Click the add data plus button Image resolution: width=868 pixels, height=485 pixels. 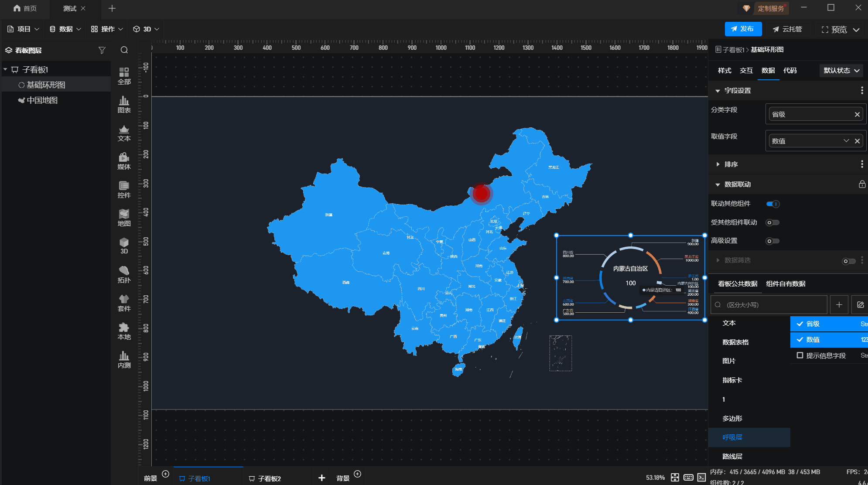pos(839,305)
